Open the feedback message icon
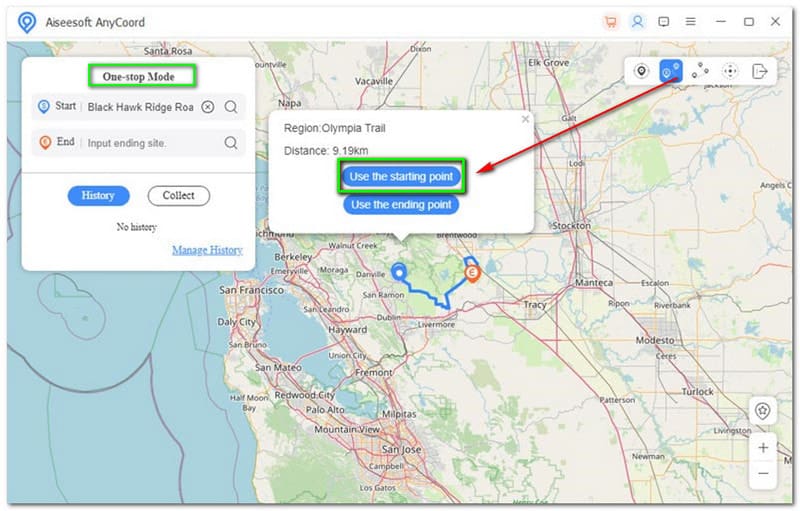 point(664,22)
